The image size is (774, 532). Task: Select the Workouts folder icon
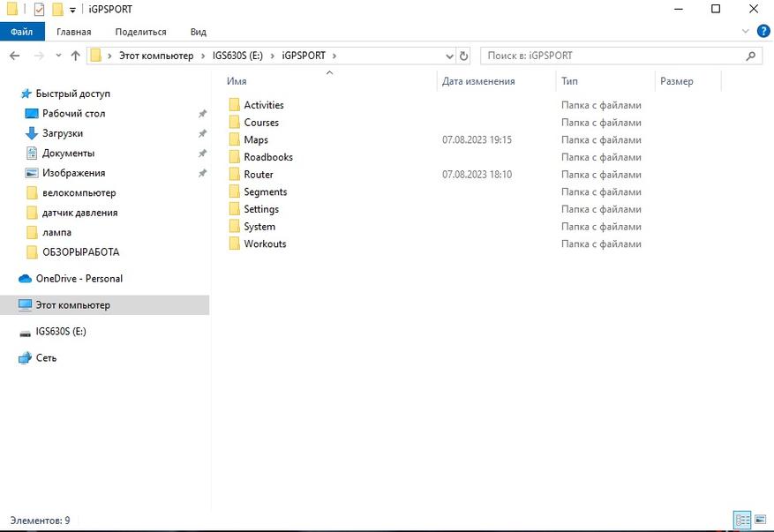click(x=235, y=244)
